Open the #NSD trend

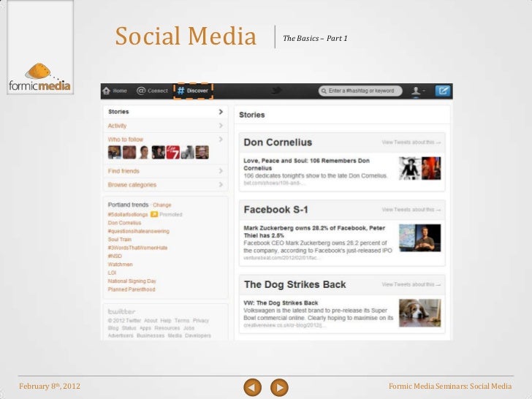pos(115,256)
